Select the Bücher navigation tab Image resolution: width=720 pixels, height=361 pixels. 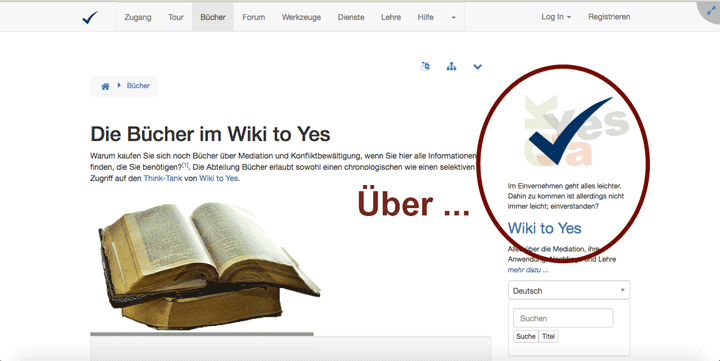213,17
